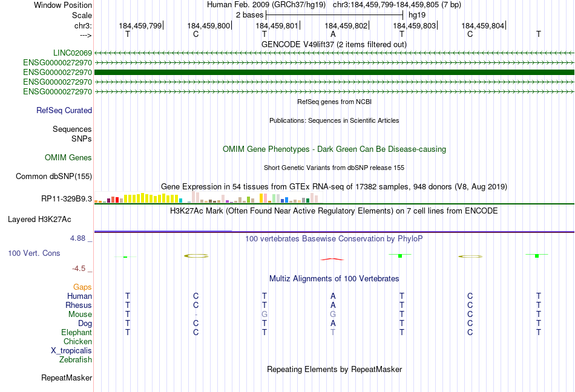
Task: Click the RP11-329B9.3 label
Action: tap(67, 198)
